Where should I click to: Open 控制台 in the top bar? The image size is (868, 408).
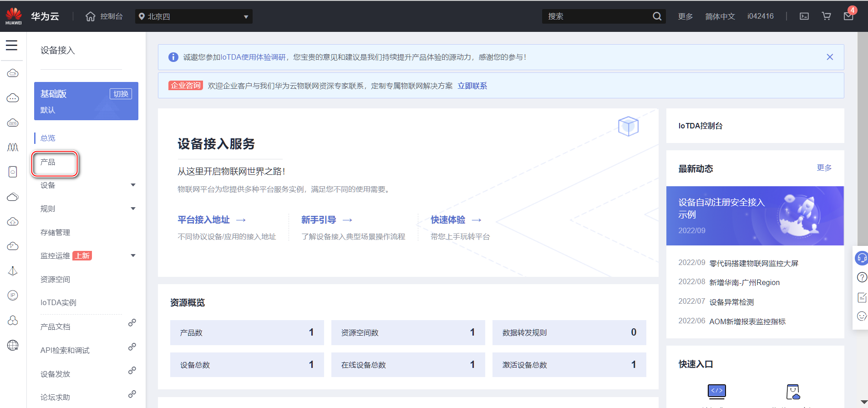coord(112,16)
